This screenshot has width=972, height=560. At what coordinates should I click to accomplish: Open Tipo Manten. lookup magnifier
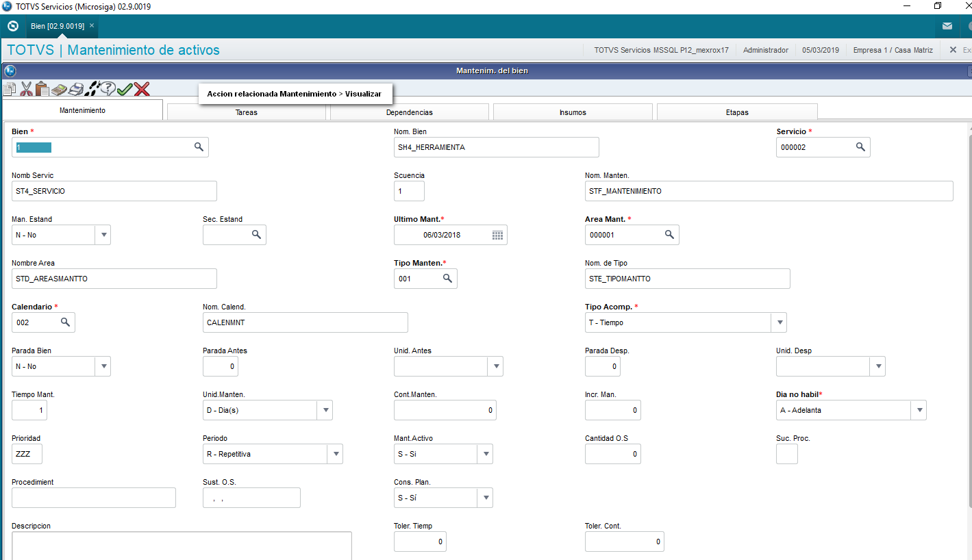[447, 279]
